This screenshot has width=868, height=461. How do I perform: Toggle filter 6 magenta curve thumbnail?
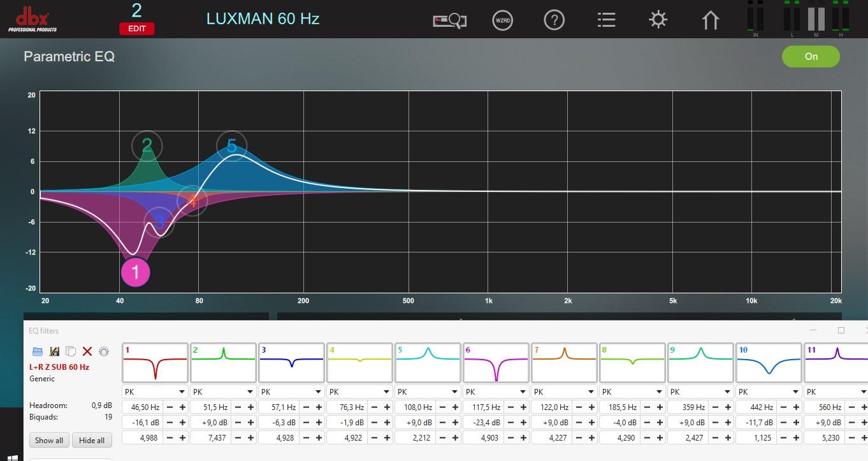[x=496, y=363]
